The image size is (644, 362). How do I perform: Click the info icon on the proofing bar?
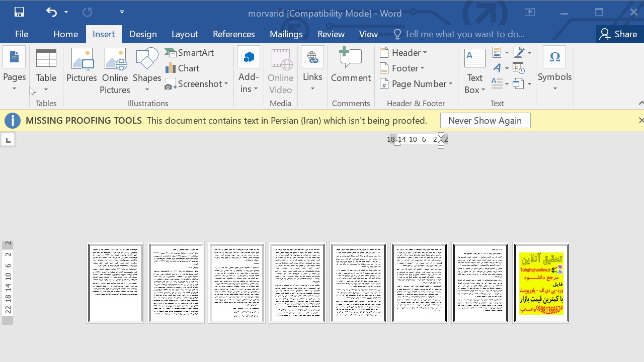[13, 121]
